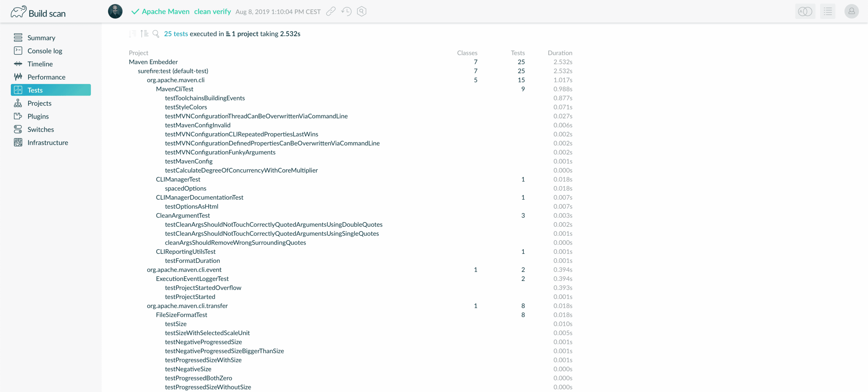Collapse the FileSizeFormatTest class row

[181, 315]
